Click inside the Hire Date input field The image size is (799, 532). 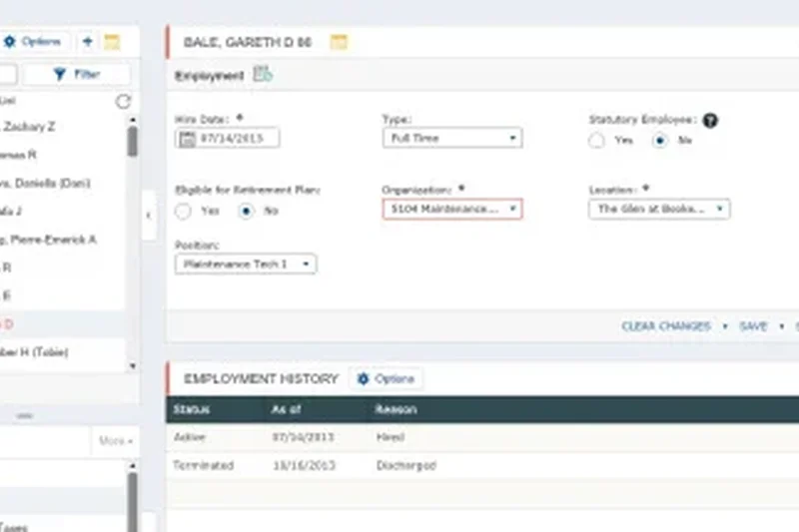pos(237,139)
